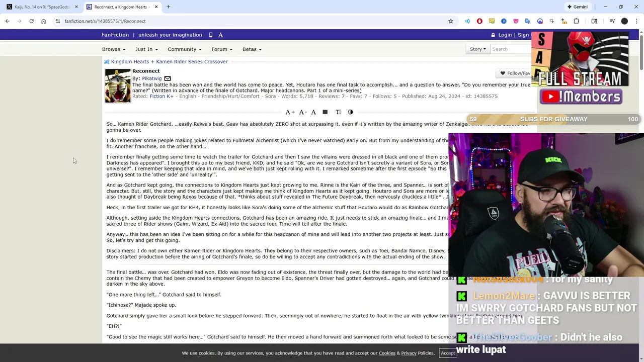Click the Chrome profile avatar
The image size is (644, 362).
pos(624,21)
